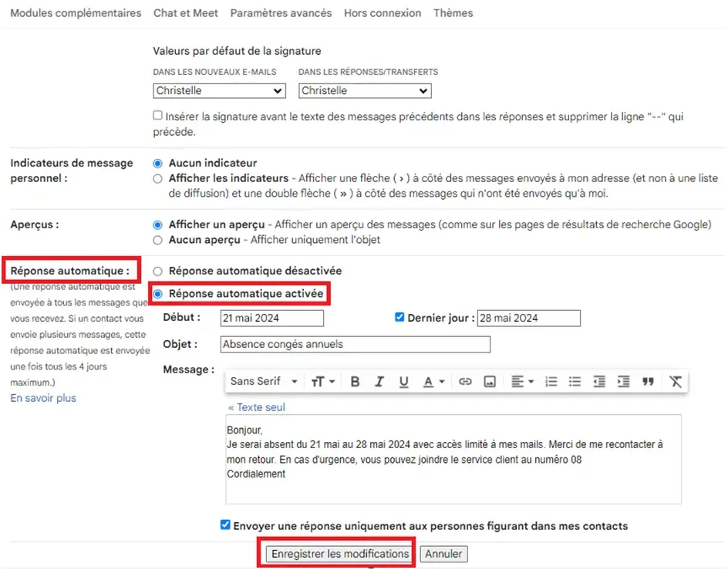Open the Thèmes tab
This screenshot has width=728, height=570.
tap(453, 13)
